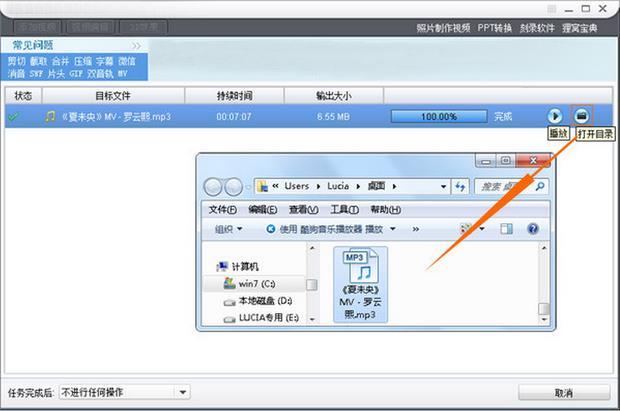Click the Explorer search input field
This screenshot has height=411, width=620.
click(x=505, y=186)
